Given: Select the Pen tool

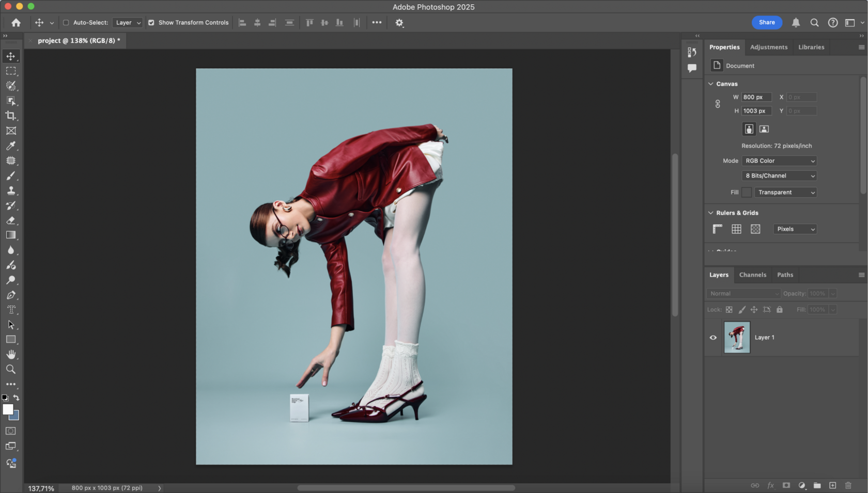Looking at the screenshot, I should pos(11,295).
